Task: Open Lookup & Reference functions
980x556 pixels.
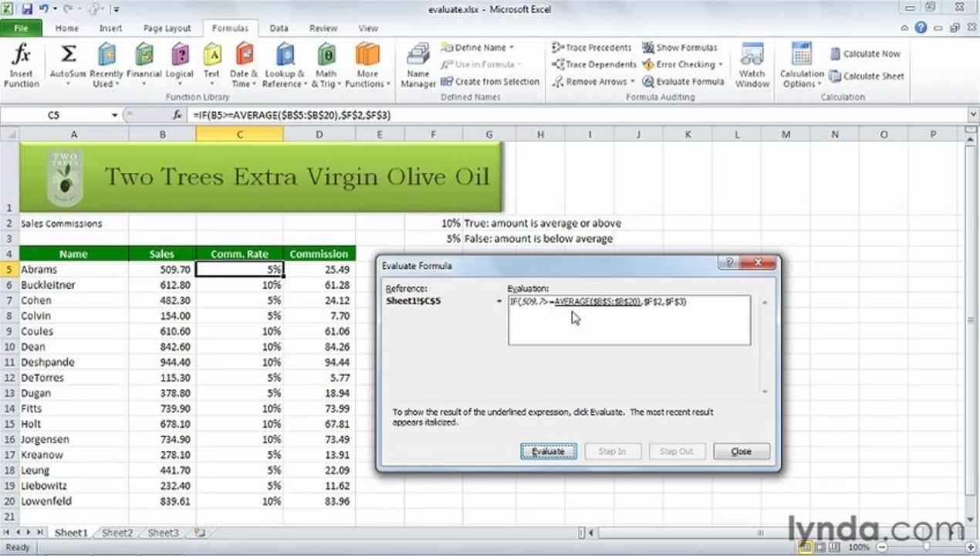Action: (x=285, y=66)
